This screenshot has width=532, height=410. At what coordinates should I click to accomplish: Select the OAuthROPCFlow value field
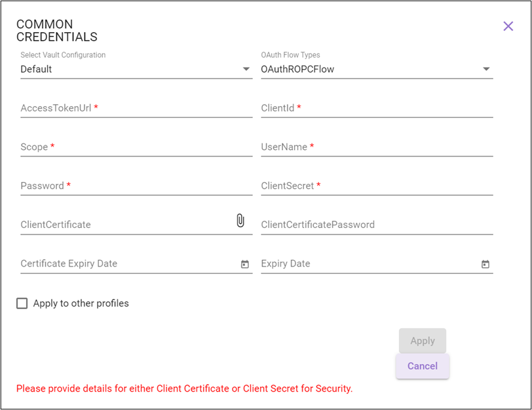point(377,69)
